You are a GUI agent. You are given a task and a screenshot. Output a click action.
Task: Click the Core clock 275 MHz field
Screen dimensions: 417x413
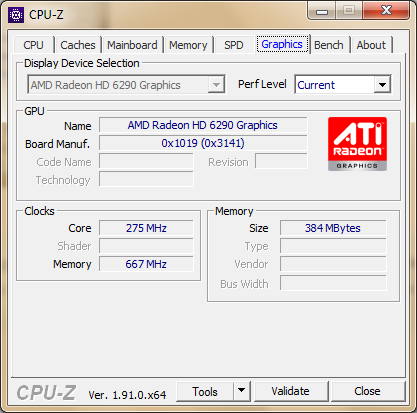(x=146, y=228)
